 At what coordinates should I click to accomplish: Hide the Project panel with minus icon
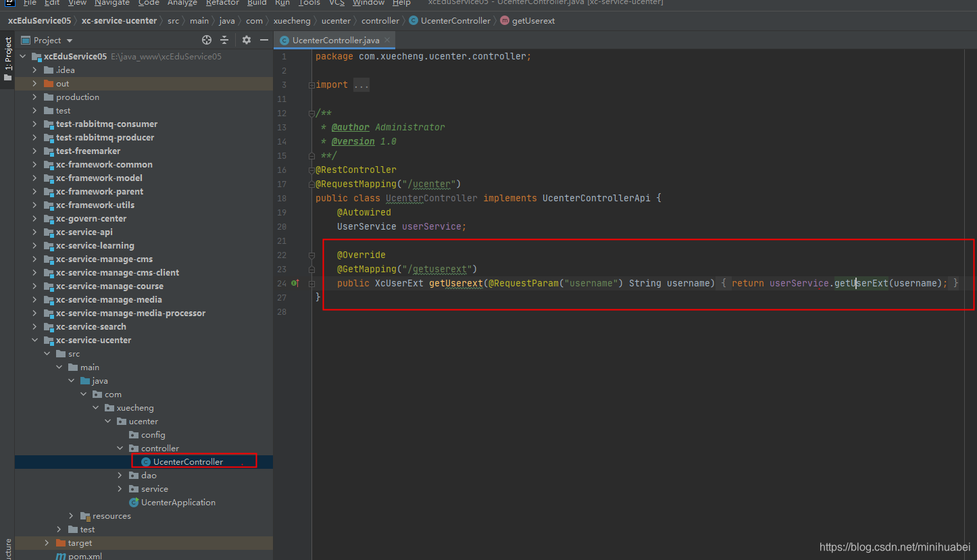pos(264,41)
